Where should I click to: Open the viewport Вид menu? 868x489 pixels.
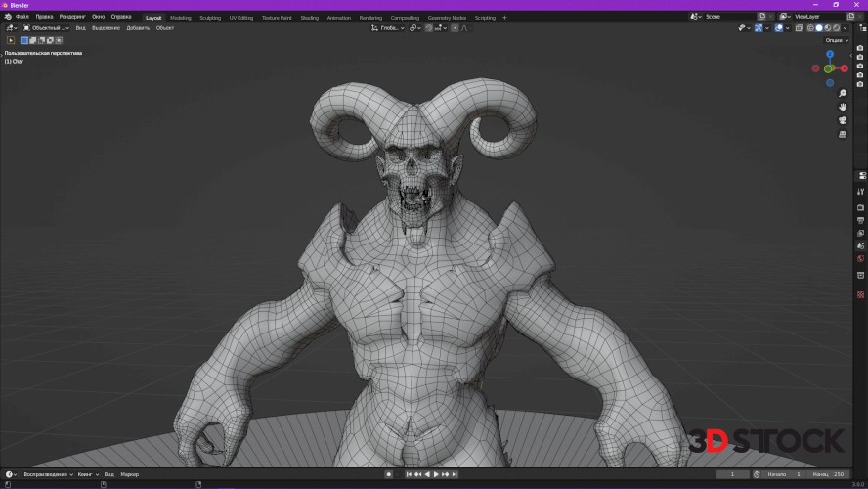pos(81,28)
